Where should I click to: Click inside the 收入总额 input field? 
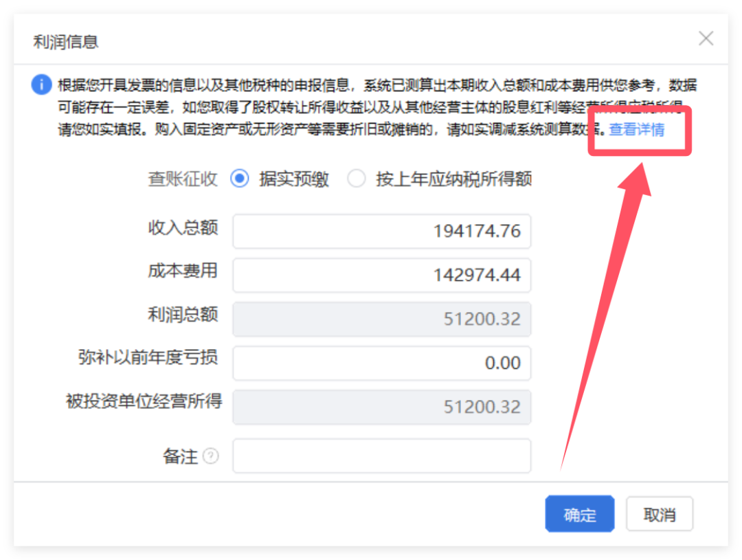381,232
